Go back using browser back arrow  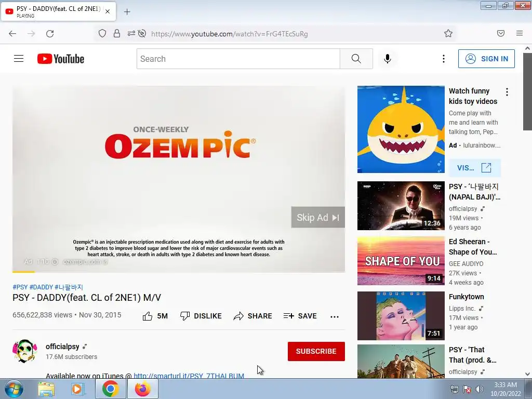pyautogui.click(x=12, y=34)
